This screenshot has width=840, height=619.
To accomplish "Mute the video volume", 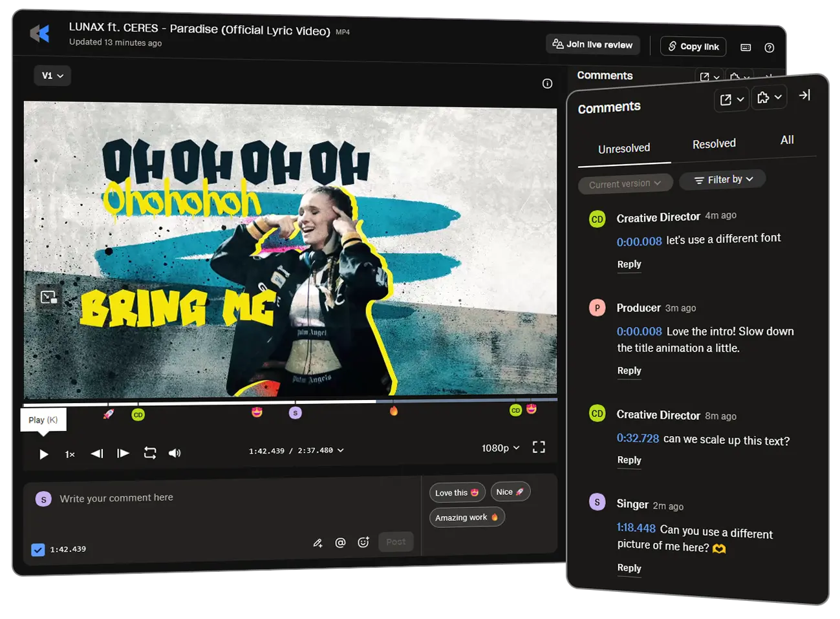I will [175, 453].
